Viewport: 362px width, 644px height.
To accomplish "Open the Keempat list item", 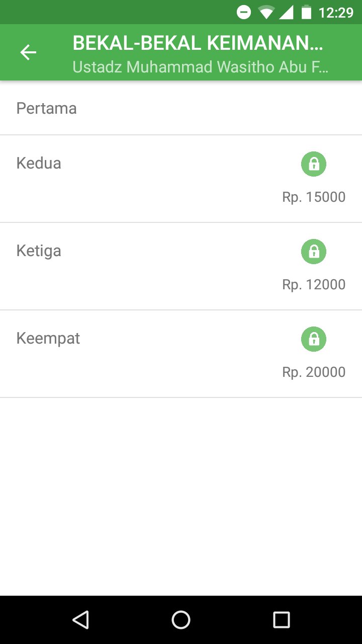I will coord(181,354).
